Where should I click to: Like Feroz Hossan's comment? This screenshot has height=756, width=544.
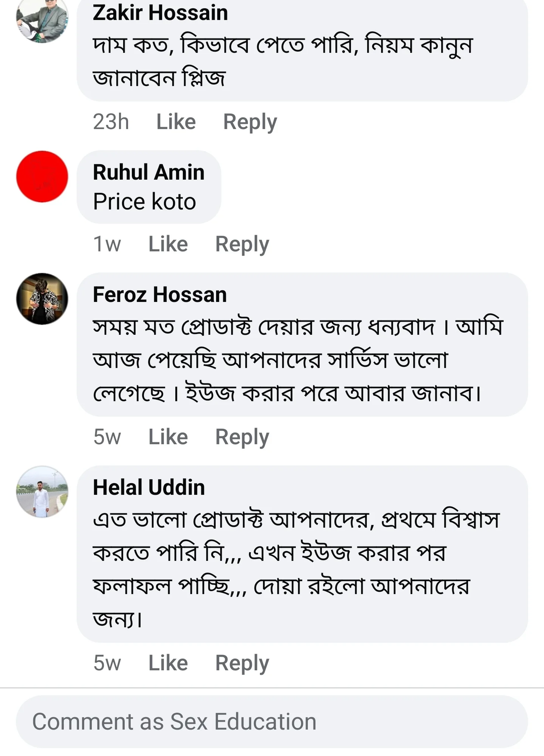(167, 436)
